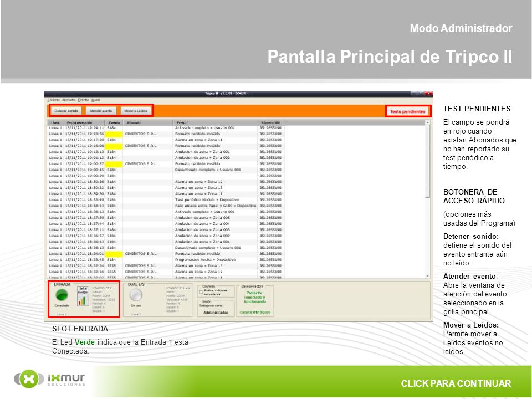Click the green ENTRADA connected LED

pyautogui.click(x=62, y=295)
